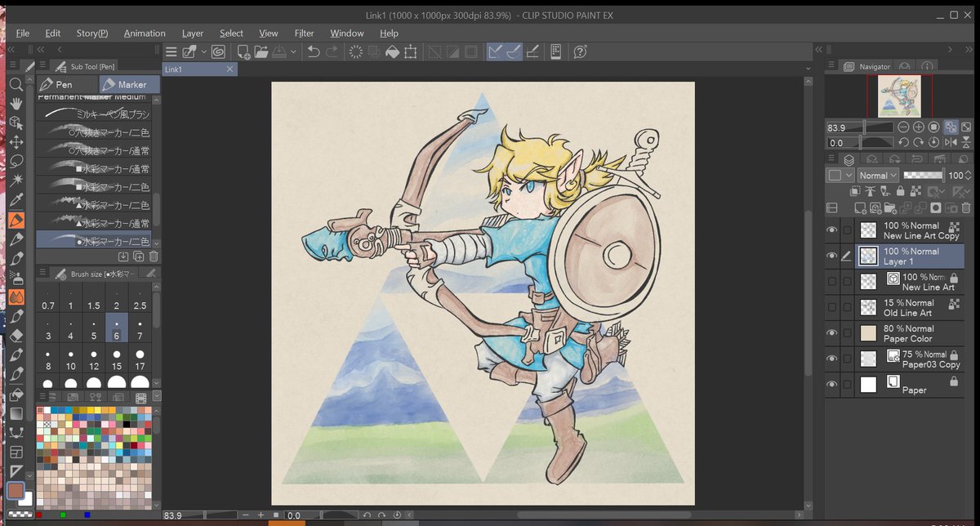Open the Normal blending mode dropdown
Image resolution: width=980 pixels, height=526 pixels.
coord(878,175)
